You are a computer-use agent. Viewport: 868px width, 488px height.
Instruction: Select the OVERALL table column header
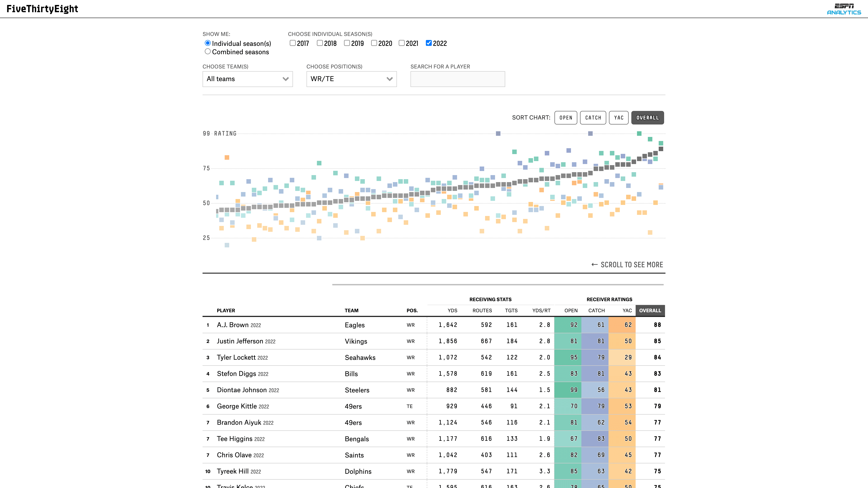point(650,310)
